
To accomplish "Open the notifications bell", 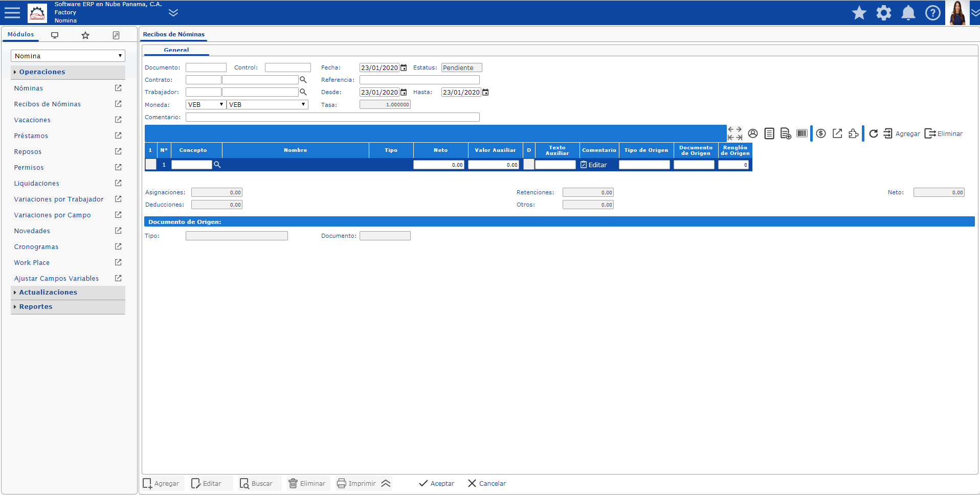I will pos(908,13).
